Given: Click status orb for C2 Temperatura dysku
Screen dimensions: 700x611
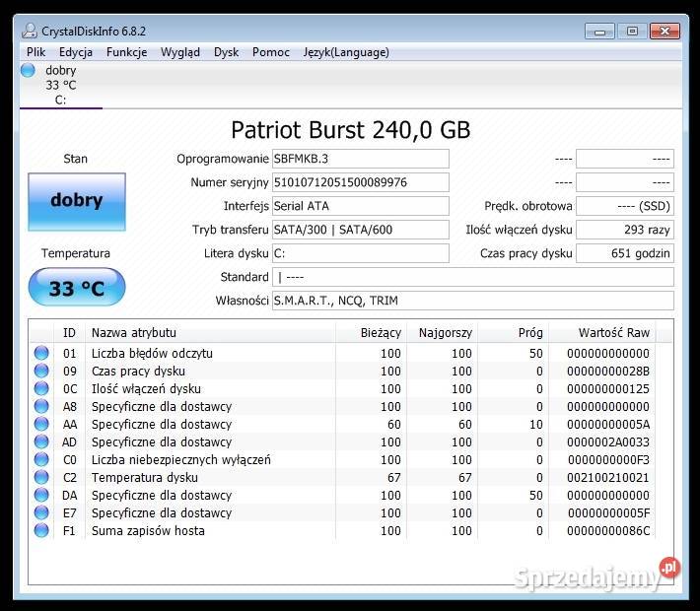Looking at the screenshot, I should (x=41, y=477).
